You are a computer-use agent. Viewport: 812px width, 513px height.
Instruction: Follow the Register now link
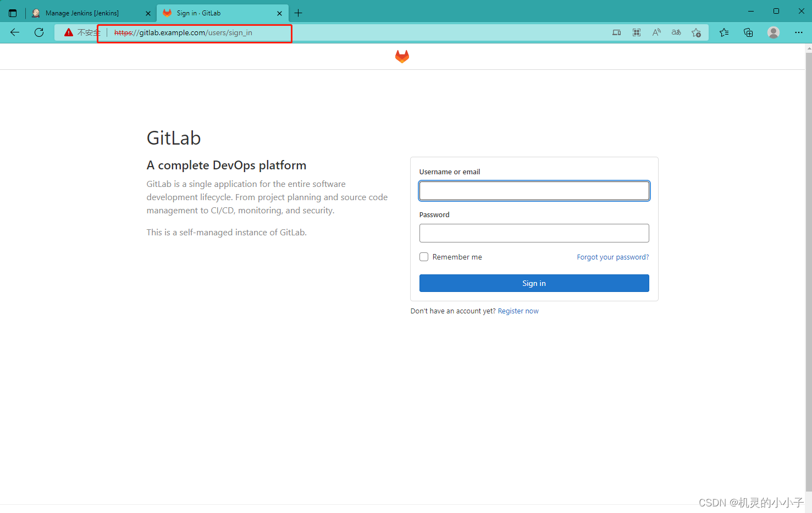click(518, 311)
